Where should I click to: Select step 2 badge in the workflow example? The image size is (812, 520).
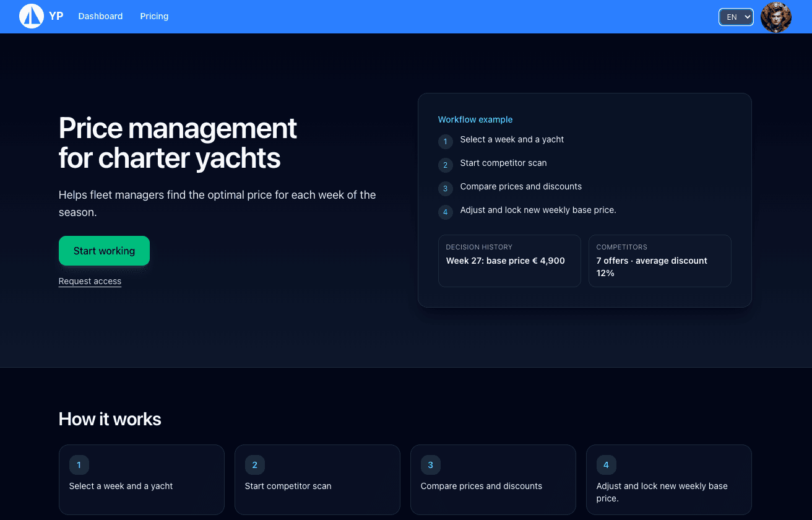click(445, 165)
